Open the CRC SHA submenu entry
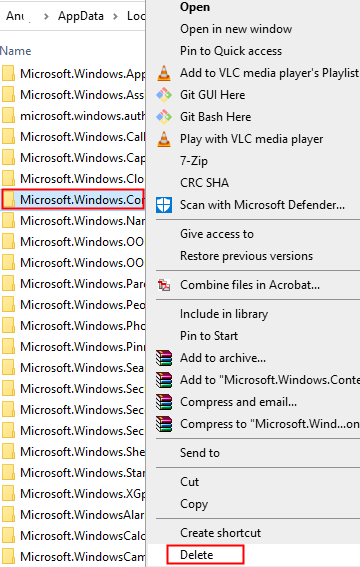Image resolution: width=360 pixels, height=567 pixels. pos(204,183)
